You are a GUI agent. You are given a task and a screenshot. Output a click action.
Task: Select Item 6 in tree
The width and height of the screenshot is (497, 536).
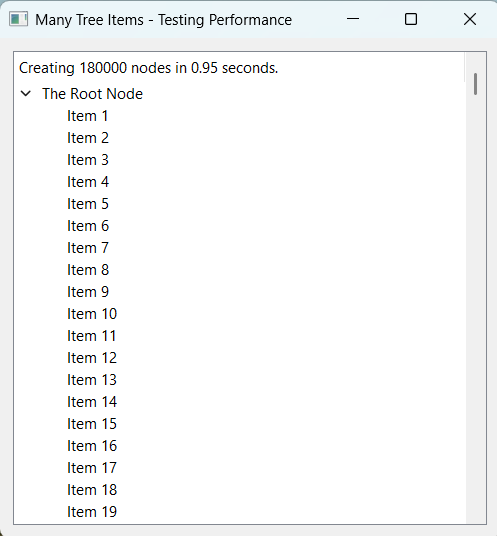coord(88,226)
